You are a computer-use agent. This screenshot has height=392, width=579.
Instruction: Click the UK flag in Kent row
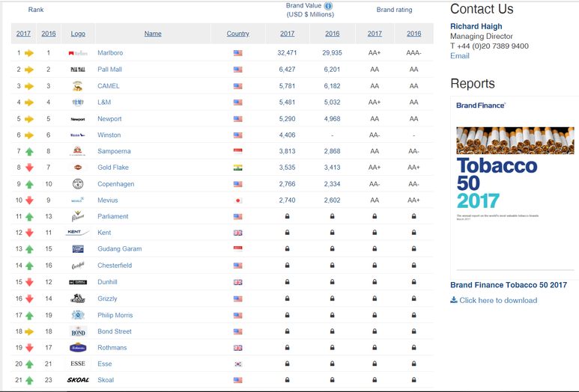pyautogui.click(x=237, y=233)
